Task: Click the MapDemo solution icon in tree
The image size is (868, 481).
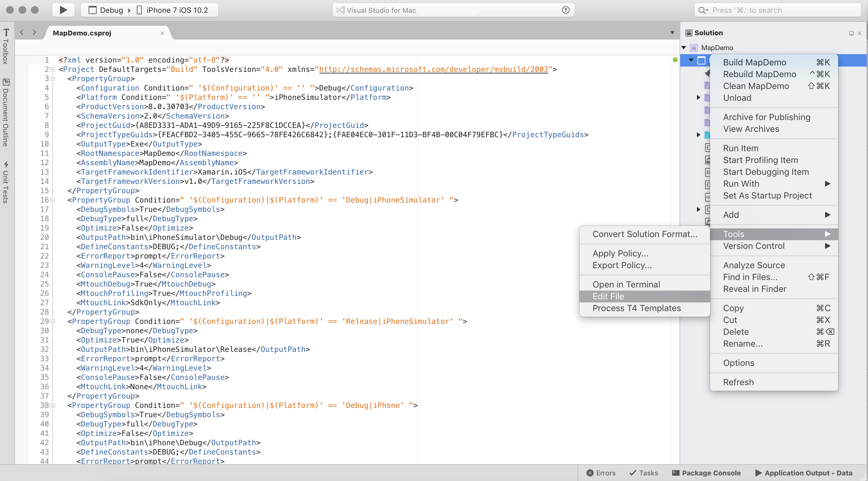Action: [x=694, y=48]
